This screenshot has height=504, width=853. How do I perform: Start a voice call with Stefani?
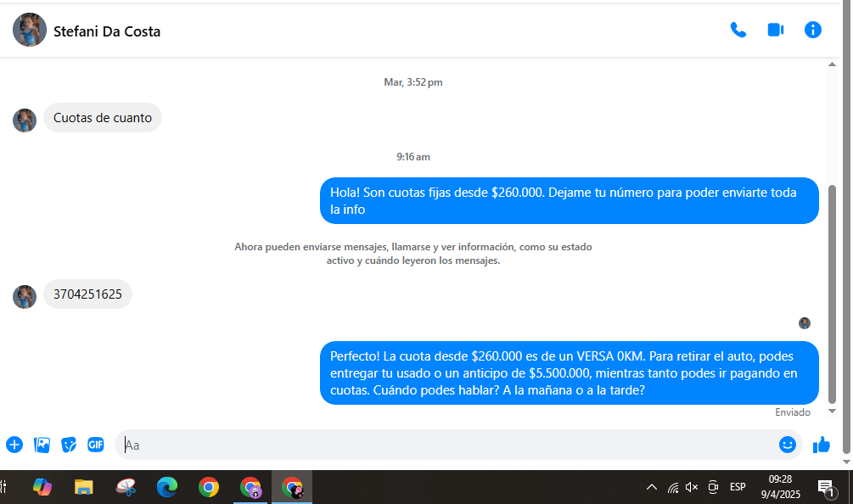(738, 31)
